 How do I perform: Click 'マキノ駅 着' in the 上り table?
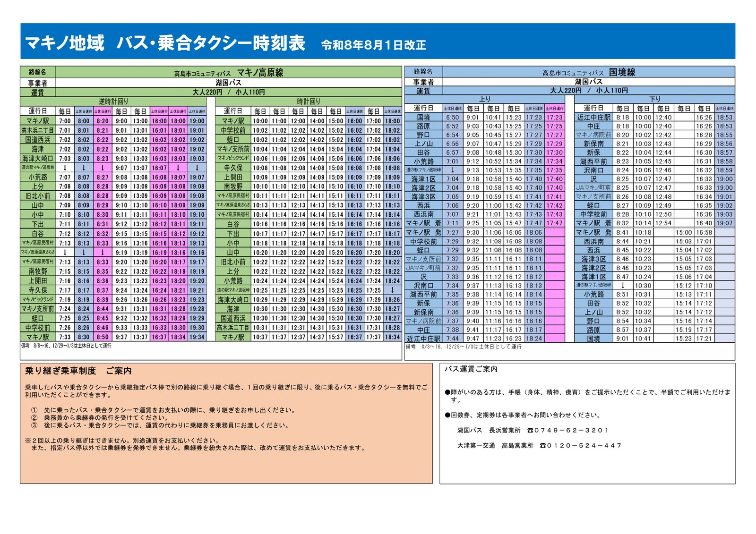[x=423, y=223]
